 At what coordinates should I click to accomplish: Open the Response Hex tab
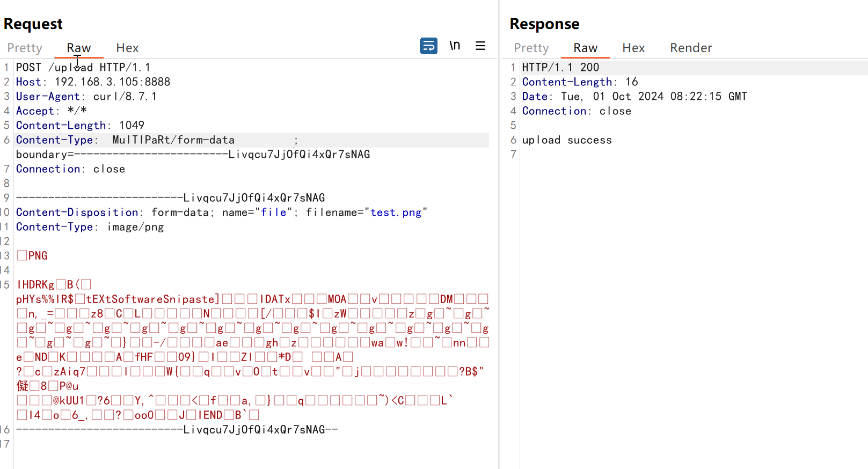pos(633,48)
